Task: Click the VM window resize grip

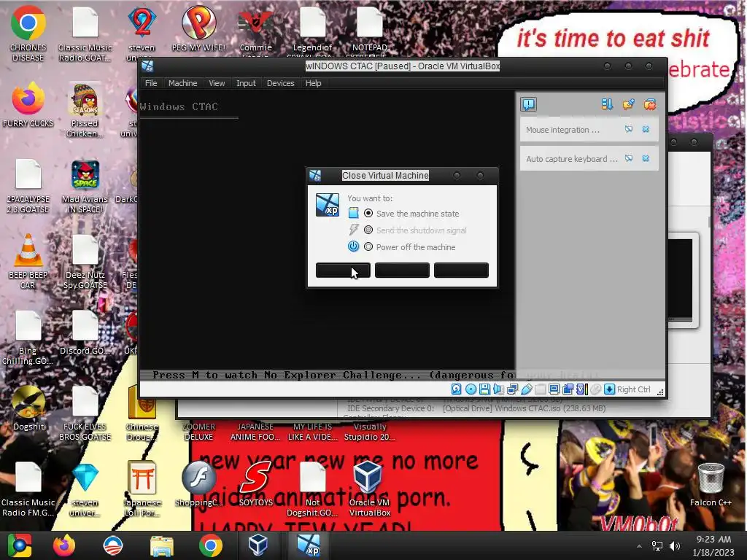Action: coord(660,392)
